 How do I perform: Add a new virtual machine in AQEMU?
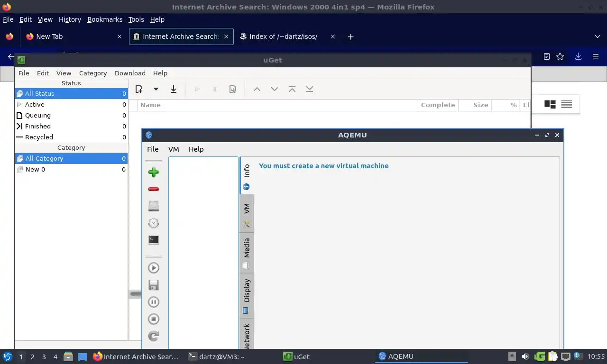pos(153,172)
